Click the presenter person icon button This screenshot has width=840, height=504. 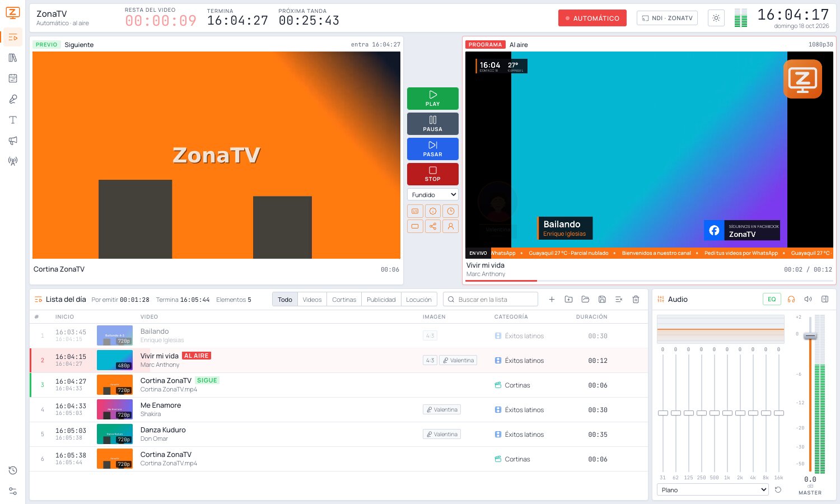tap(450, 226)
